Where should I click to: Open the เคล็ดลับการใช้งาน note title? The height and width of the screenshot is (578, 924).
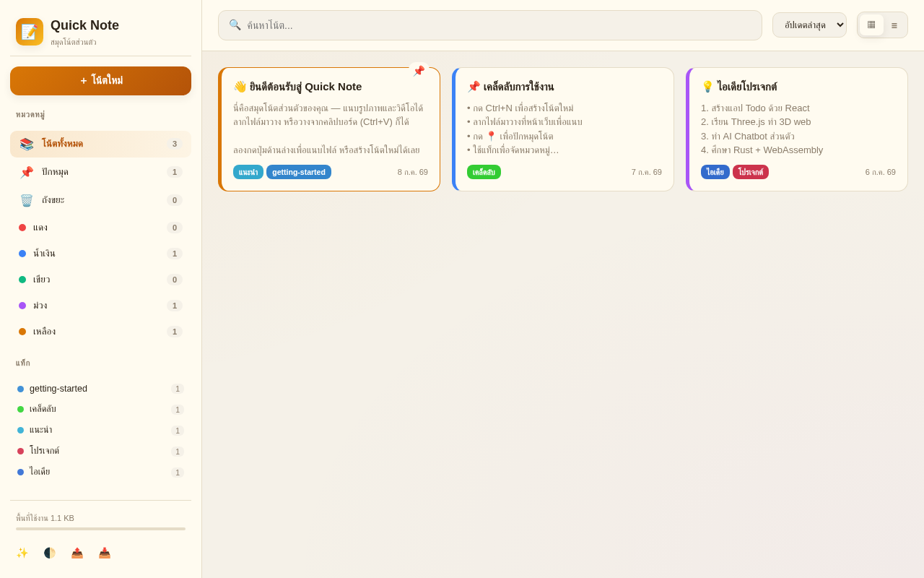510,87
